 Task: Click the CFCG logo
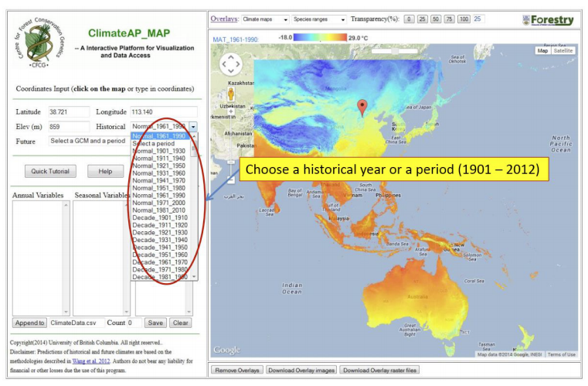40,42
